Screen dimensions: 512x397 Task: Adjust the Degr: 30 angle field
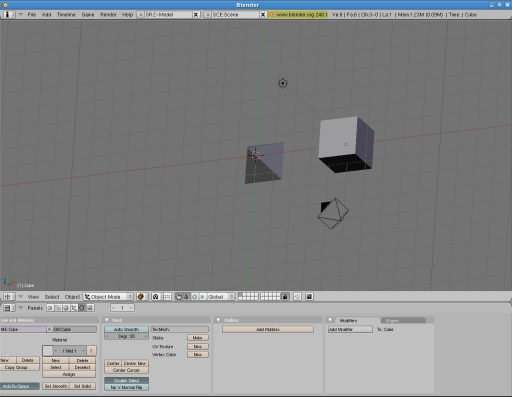(x=126, y=336)
